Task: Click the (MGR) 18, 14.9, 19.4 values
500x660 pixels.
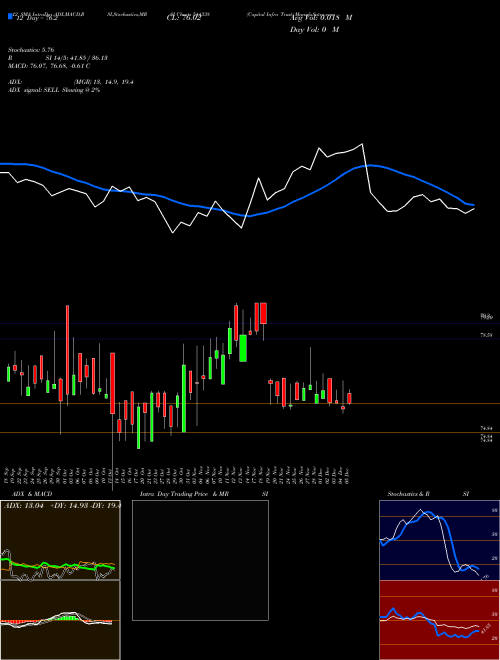Action: click(104, 82)
